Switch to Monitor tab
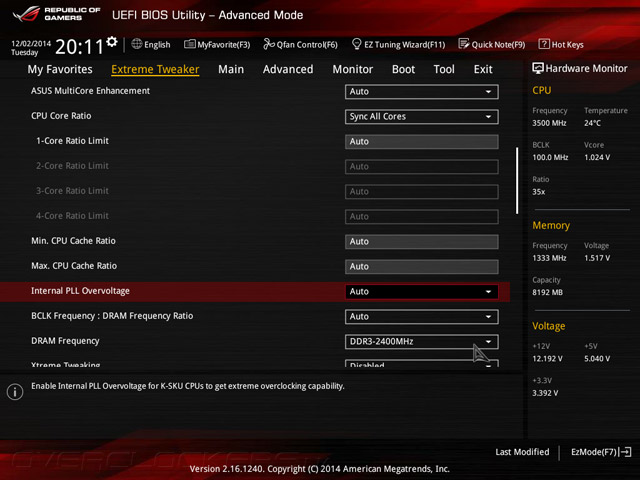Screen dimensions: 640x480 (x=353, y=69)
